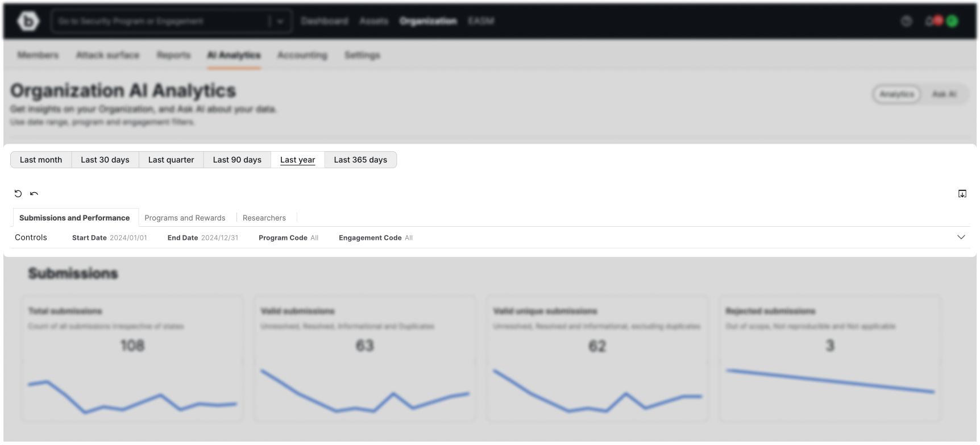Switch to the Researchers tab
Screen dimensions: 980x445
tap(264, 218)
